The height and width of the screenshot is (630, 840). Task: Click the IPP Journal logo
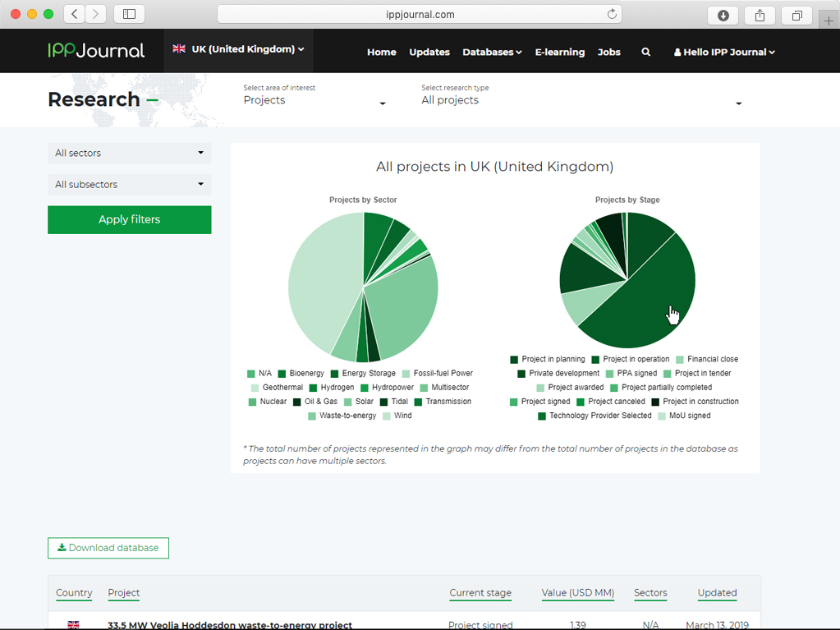coord(96,50)
